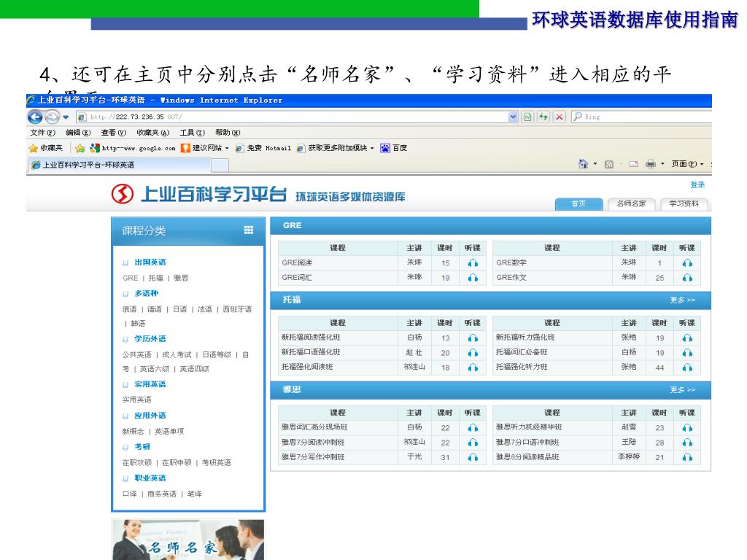Play the GRE作文 course headphone icon
Viewport: 747px width, 560px height.
[687, 278]
